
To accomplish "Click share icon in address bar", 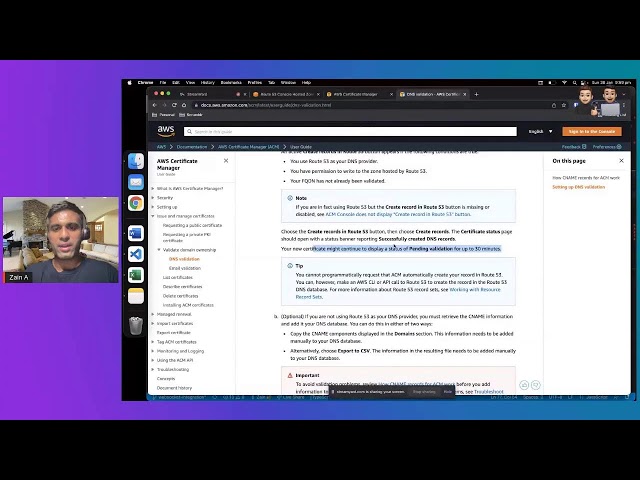I will [554, 105].
